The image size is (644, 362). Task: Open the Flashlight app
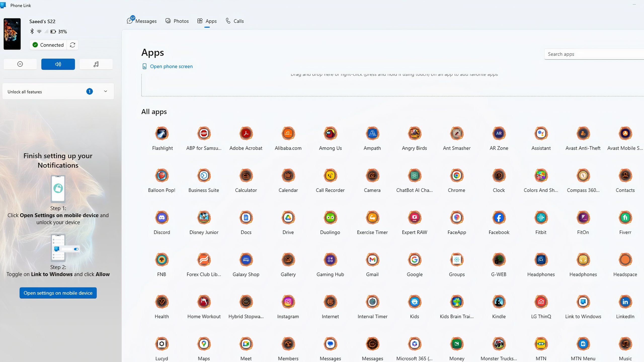pos(162,134)
